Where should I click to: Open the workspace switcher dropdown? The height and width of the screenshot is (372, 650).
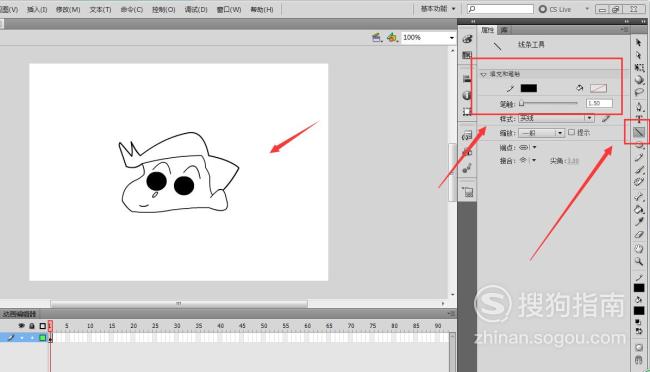(x=438, y=9)
